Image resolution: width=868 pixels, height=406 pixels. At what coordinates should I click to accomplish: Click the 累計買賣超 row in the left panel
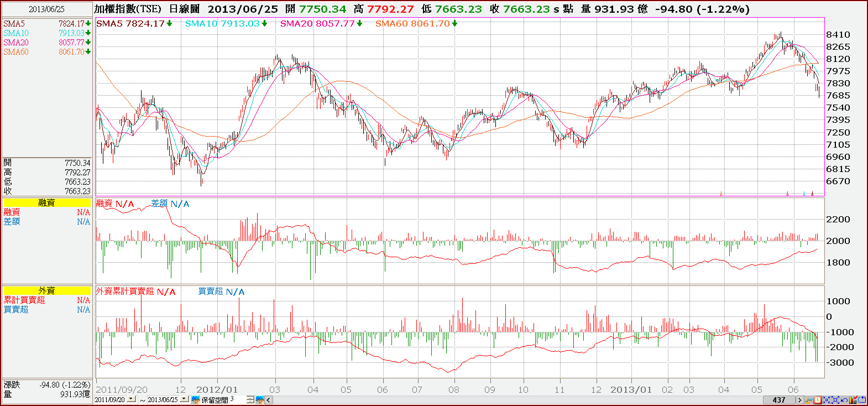[x=47, y=300]
